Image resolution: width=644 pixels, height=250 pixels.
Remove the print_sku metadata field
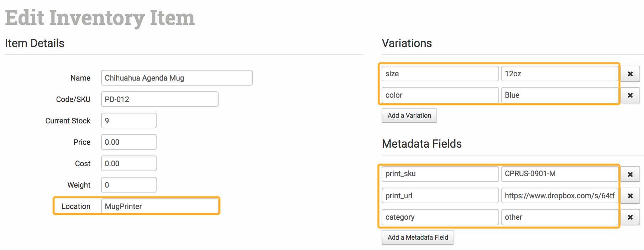point(630,174)
